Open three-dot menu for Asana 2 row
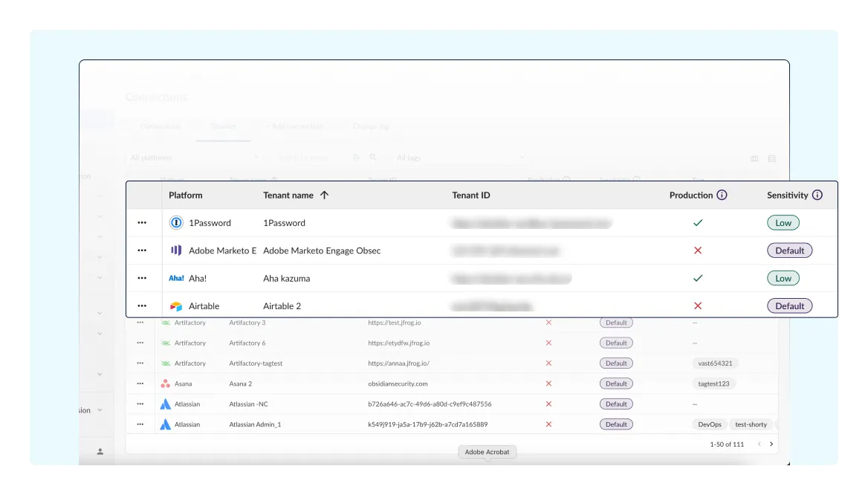 coord(140,384)
